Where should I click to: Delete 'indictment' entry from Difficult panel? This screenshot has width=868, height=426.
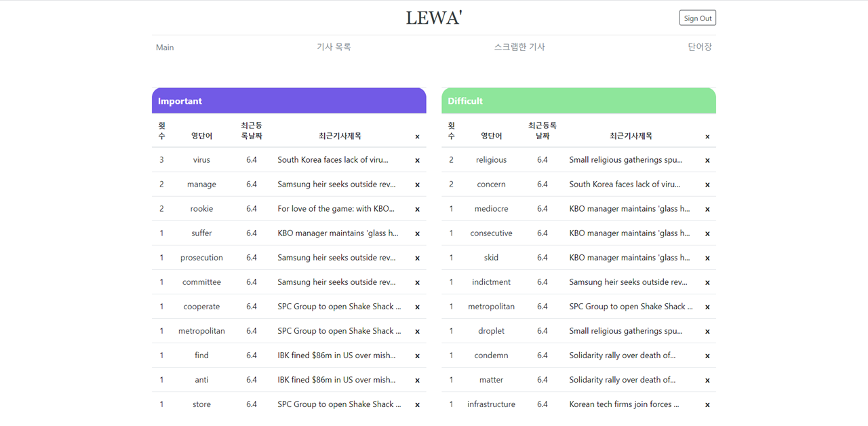tap(707, 282)
